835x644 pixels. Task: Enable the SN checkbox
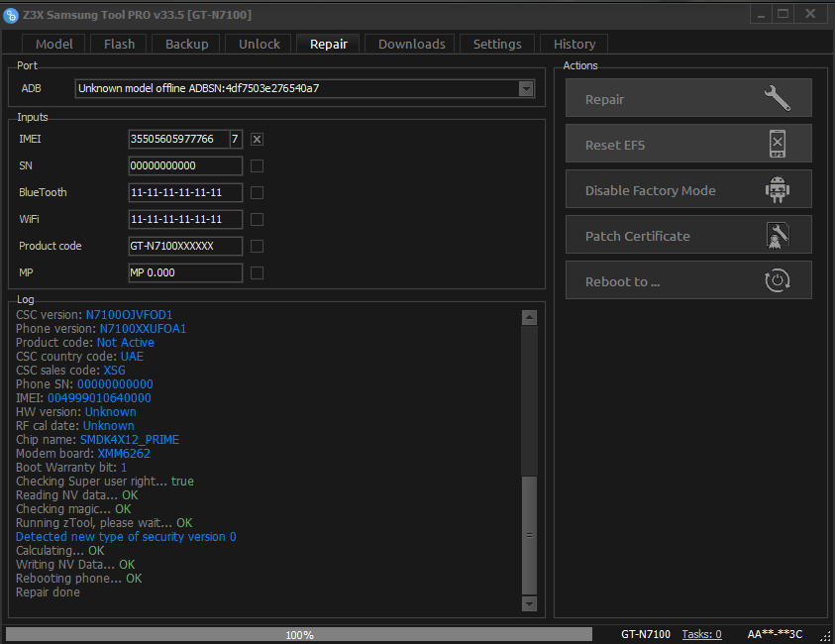point(257,166)
